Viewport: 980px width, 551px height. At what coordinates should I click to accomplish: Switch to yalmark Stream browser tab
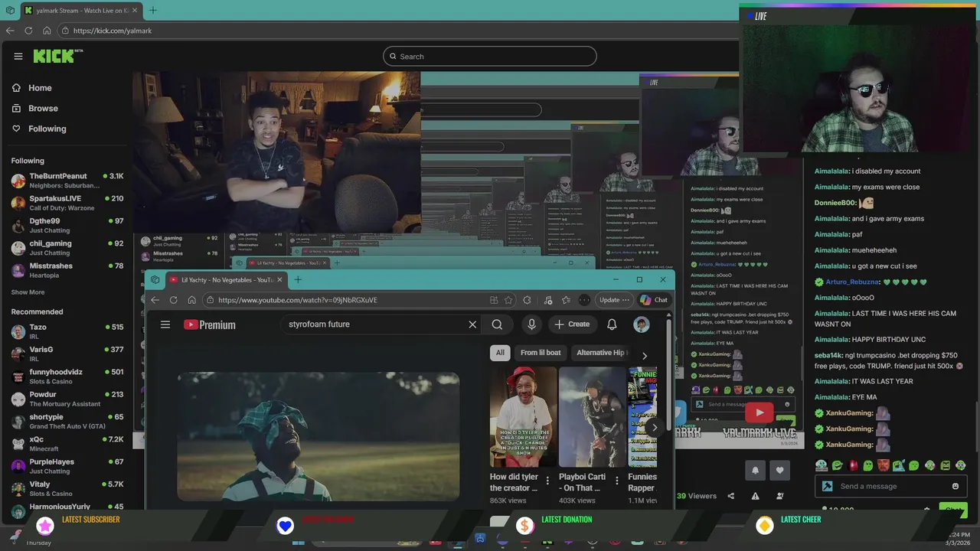(x=80, y=10)
